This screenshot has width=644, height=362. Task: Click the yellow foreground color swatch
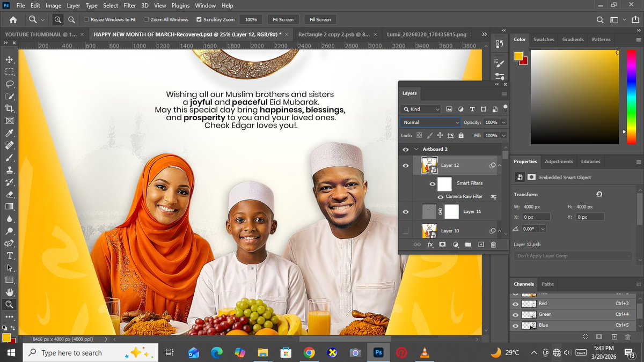click(6, 337)
